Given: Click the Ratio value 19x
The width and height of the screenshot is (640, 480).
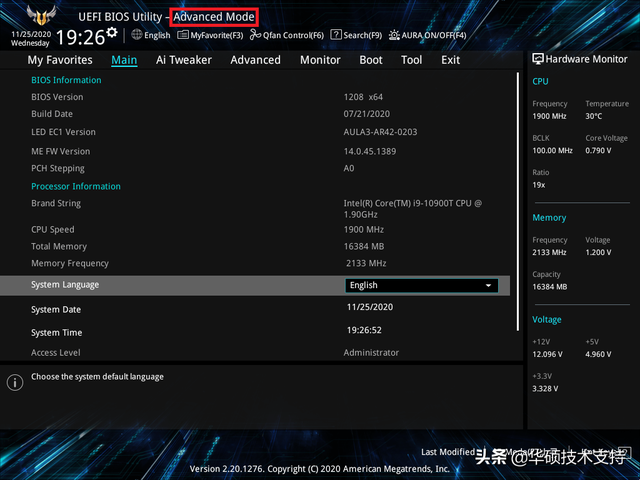Looking at the screenshot, I should 538,185.
